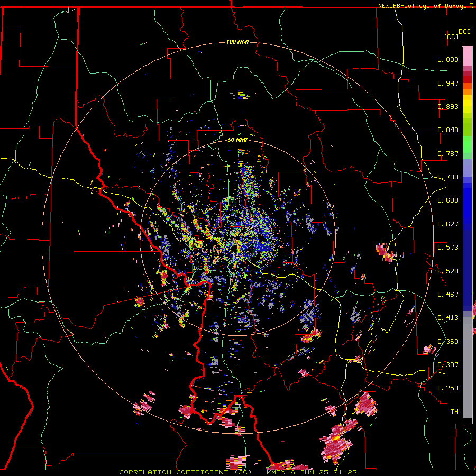This screenshot has width=476, height=476.
Task: Click the [CC] legend label
Action: [451, 36]
